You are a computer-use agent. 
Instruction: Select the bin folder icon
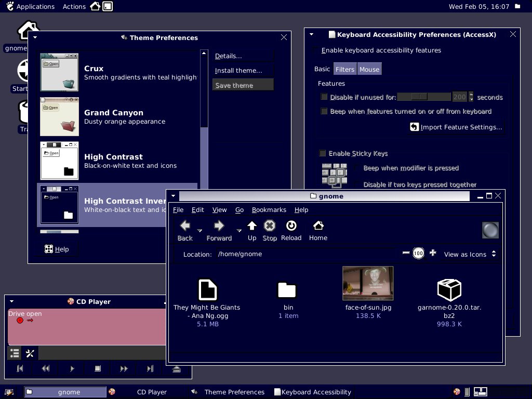click(287, 290)
